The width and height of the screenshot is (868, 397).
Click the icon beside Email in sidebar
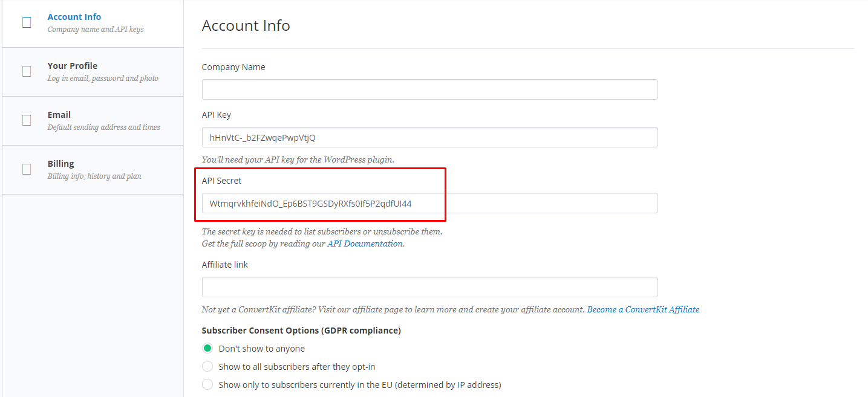27,120
